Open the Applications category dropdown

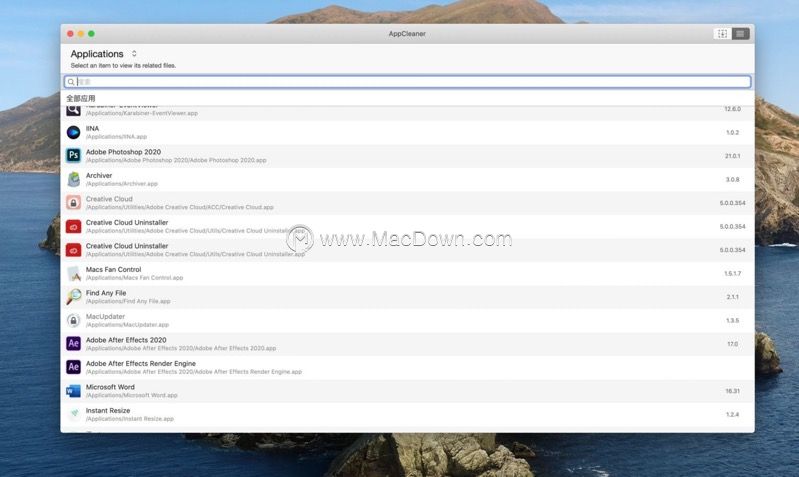[x=103, y=54]
